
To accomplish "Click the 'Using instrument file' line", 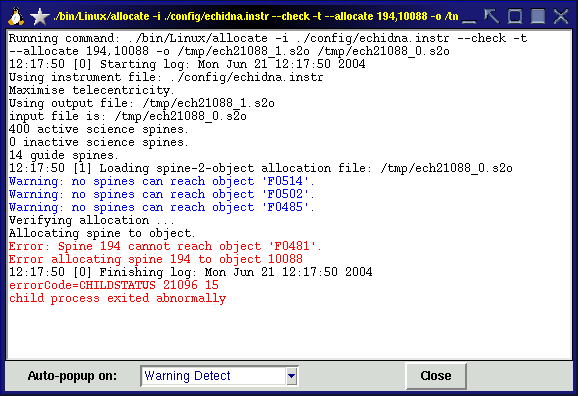I will 166,77.
